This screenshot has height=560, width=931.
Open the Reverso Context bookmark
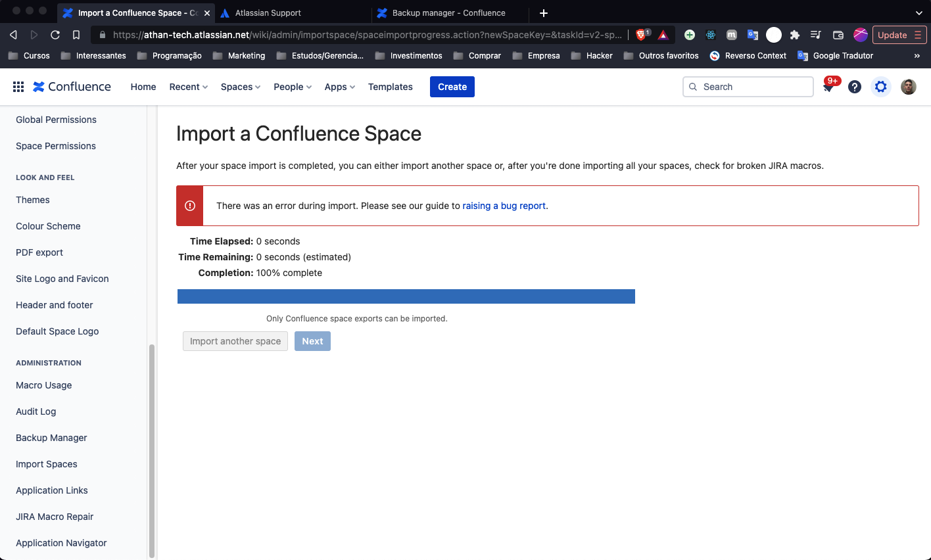(x=748, y=56)
